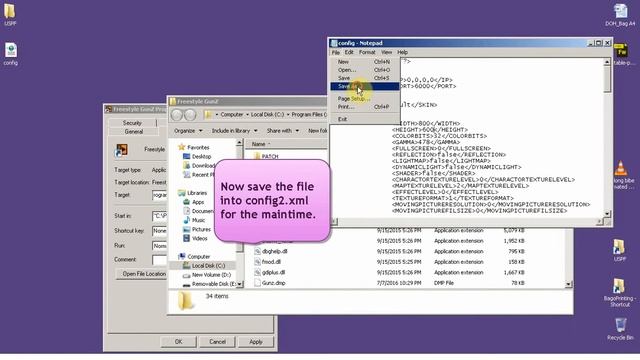Choose Print... from File menu

364,107
